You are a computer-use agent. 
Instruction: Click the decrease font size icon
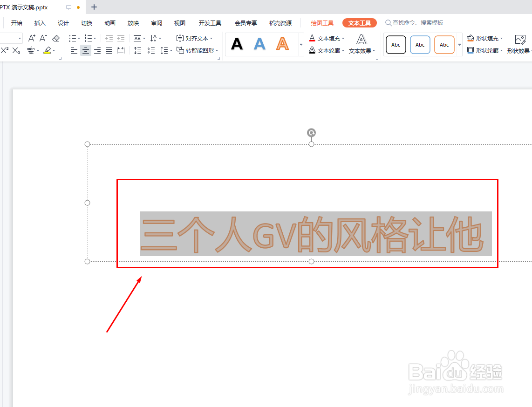click(43, 38)
